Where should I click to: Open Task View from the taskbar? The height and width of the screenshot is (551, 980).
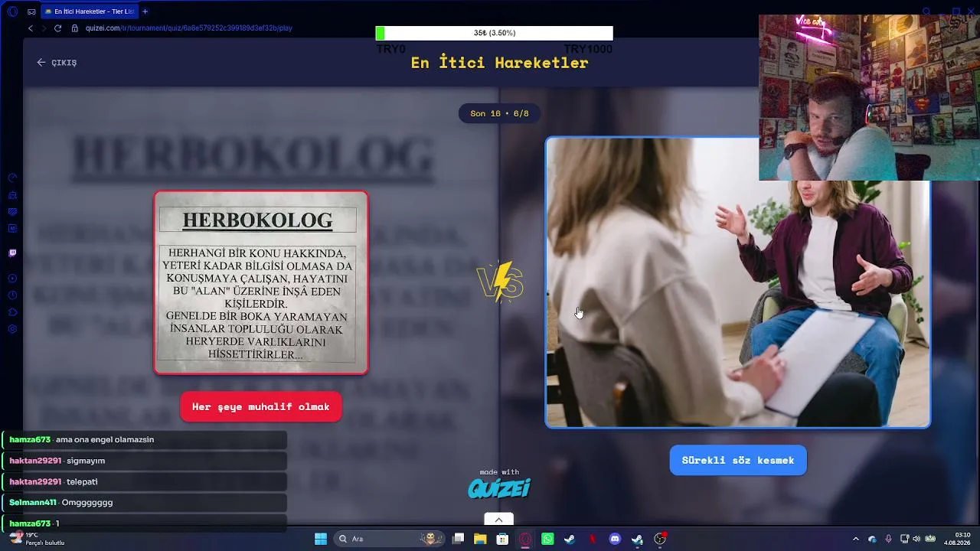click(x=458, y=539)
